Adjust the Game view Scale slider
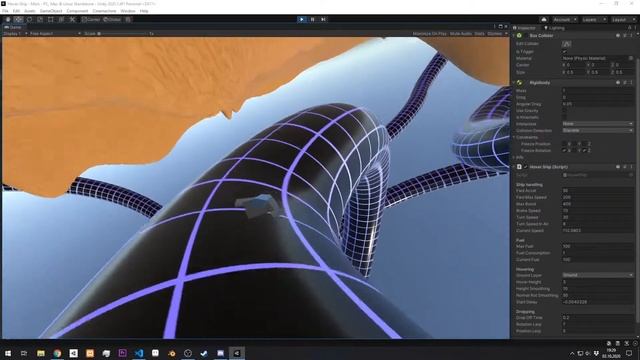Image resolution: width=640 pixels, height=360 pixels. click(122, 33)
